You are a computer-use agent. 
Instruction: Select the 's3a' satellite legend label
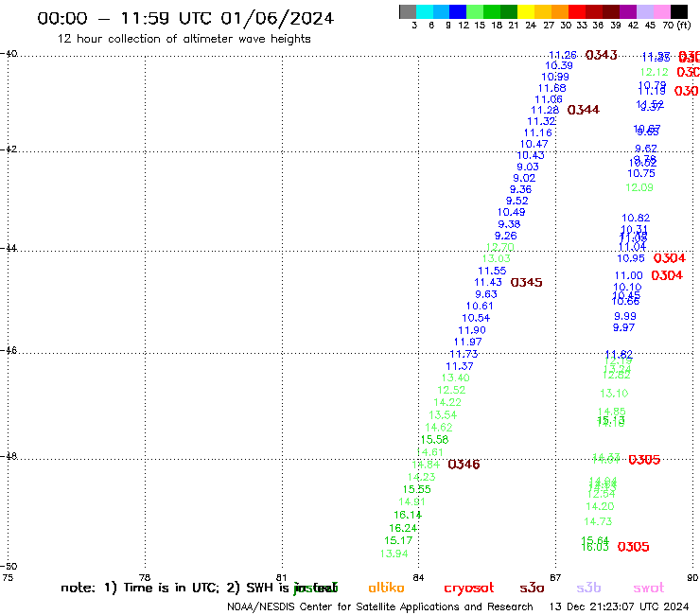point(532,589)
